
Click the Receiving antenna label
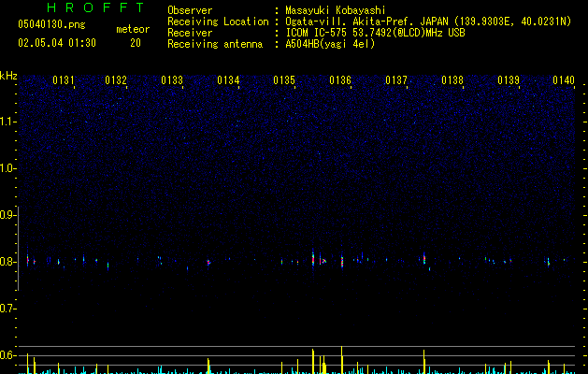click(x=215, y=44)
